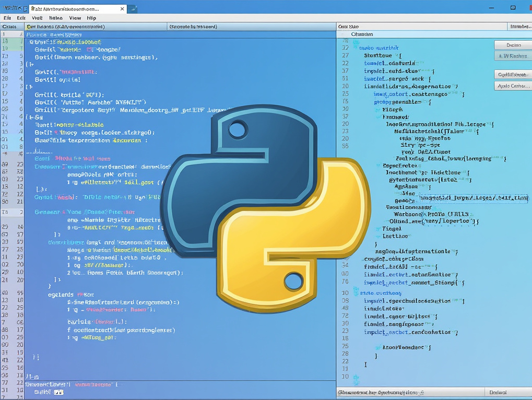This screenshot has height=400, width=532.
Task: Click the 'AppAsee' line in the right pane
Action: point(412,186)
